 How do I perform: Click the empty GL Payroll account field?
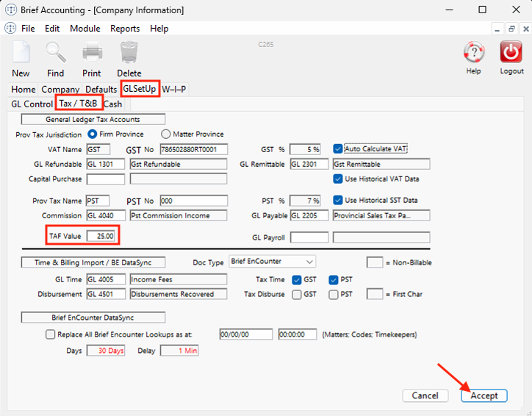(x=309, y=237)
